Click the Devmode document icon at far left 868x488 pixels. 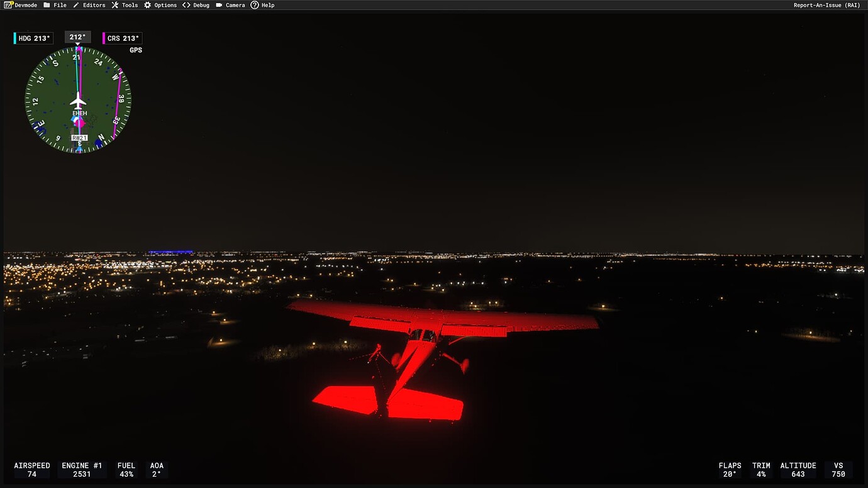[x=9, y=4]
